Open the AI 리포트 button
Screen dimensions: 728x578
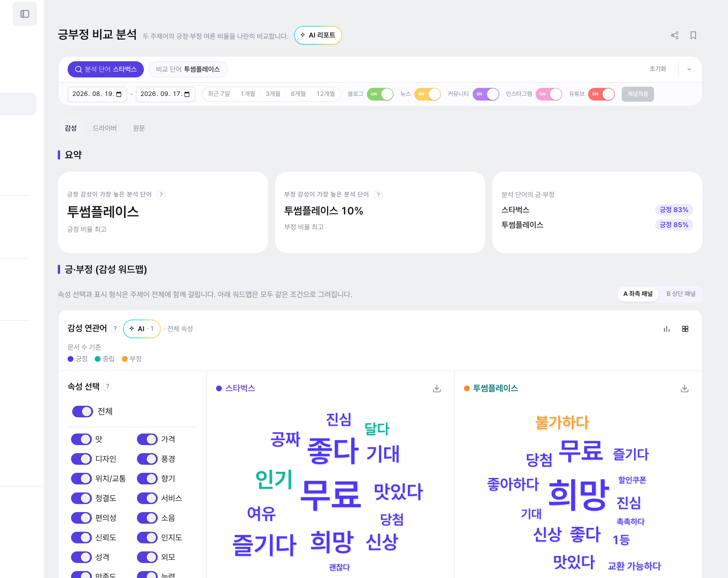[x=318, y=35]
